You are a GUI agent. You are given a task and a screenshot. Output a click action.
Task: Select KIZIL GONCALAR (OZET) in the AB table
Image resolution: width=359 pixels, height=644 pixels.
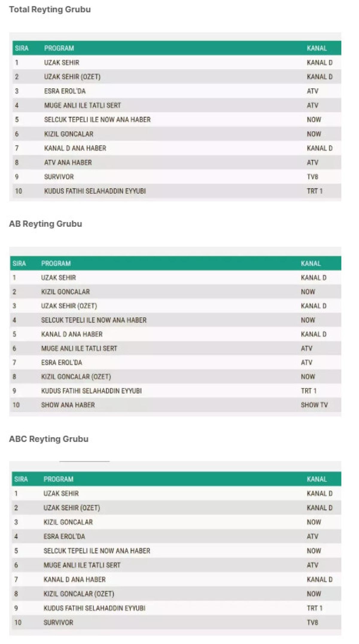(76, 377)
